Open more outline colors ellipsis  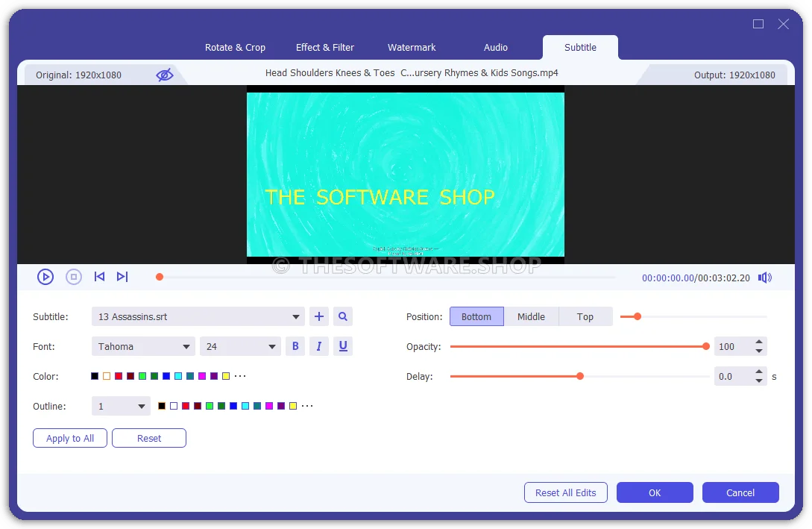[x=307, y=406]
